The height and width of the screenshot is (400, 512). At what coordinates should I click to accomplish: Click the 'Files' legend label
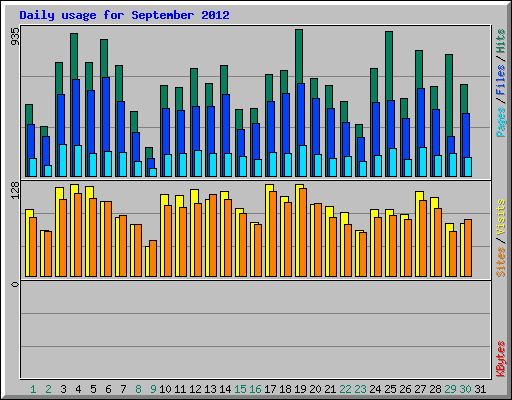point(501,80)
